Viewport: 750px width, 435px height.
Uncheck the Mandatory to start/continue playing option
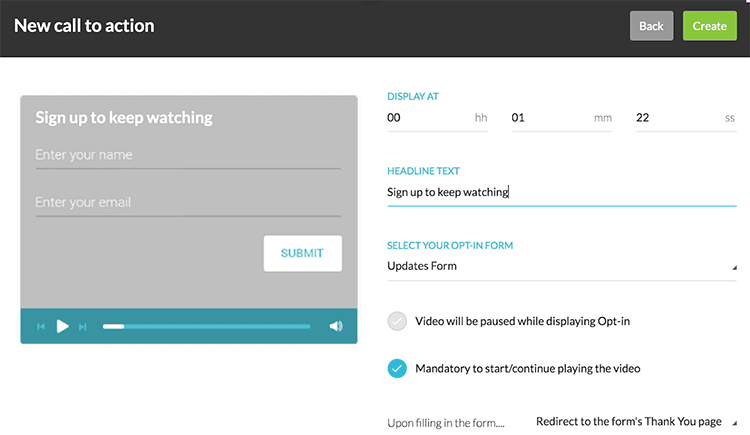click(397, 368)
